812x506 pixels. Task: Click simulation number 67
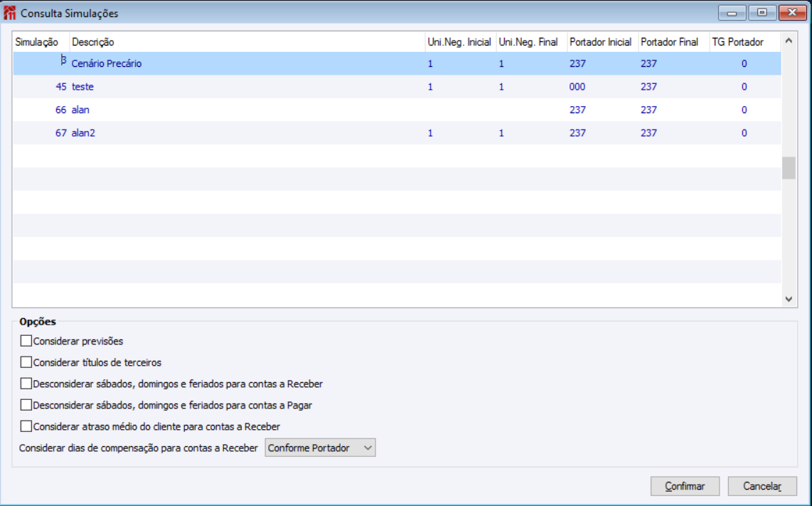point(61,132)
